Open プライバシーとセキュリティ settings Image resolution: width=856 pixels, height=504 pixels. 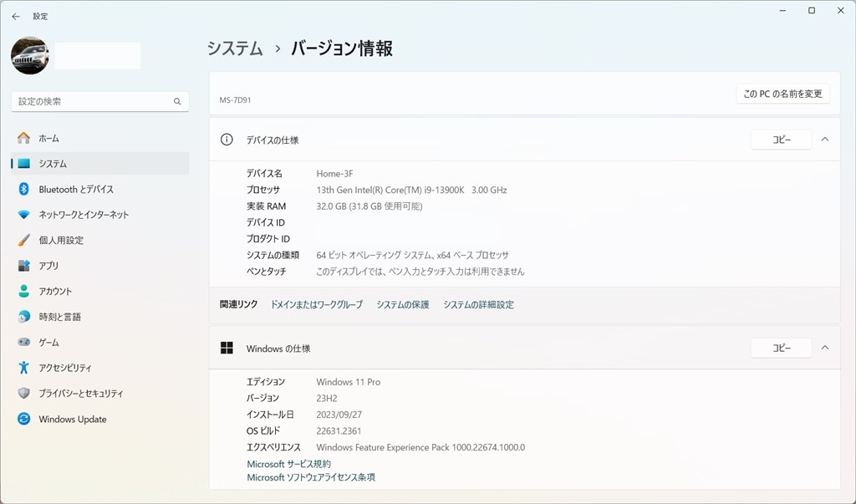pyautogui.click(x=100, y=393)
